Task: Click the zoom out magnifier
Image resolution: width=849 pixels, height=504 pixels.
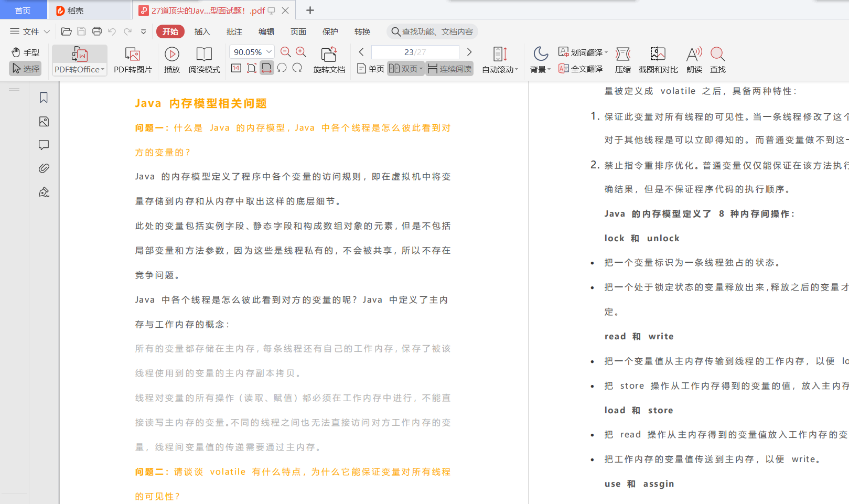Action: (286, 52)
